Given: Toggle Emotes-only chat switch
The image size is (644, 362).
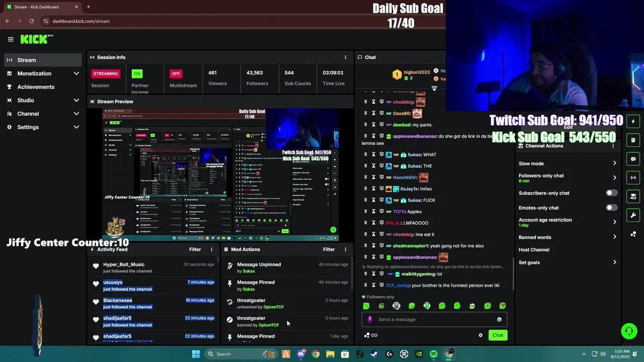Looking at the screenshot, I should [611, 208].
